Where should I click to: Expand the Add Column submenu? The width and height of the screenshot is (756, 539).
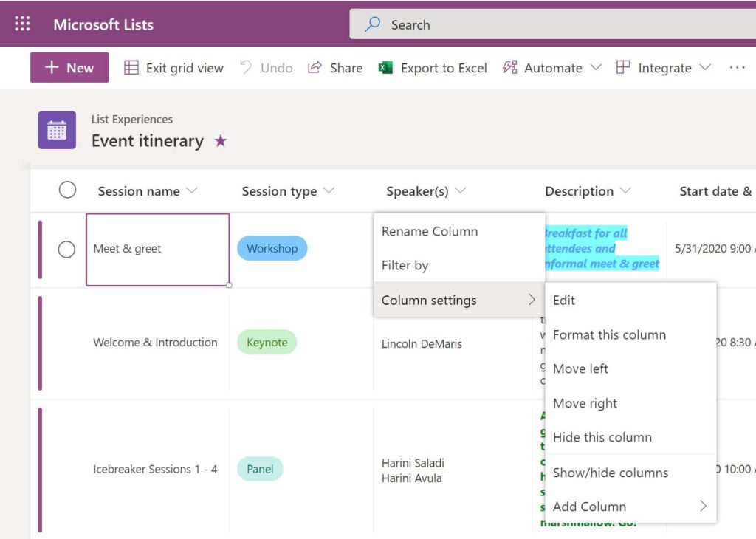pyautogui.click(x=588, y=507)
